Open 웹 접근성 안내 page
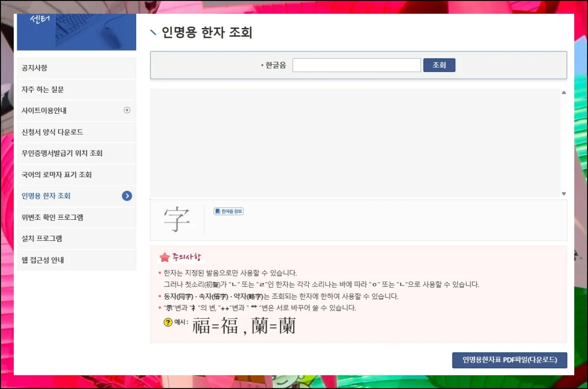588x389 pixels. point(43,260)
